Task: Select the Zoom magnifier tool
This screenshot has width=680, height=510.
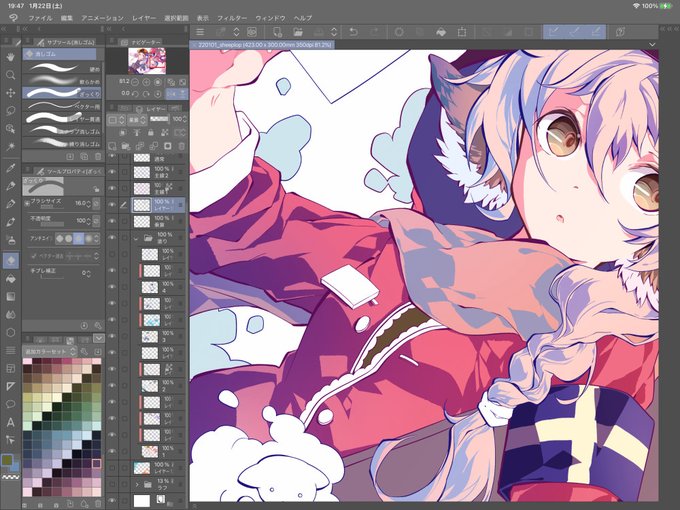Action: point(10,75)
